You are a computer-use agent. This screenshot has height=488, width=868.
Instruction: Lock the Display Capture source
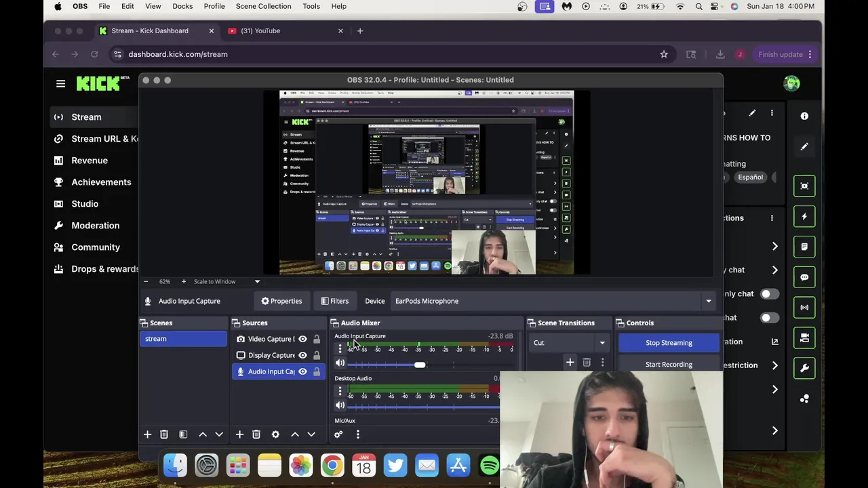click(x=317, y=355)
